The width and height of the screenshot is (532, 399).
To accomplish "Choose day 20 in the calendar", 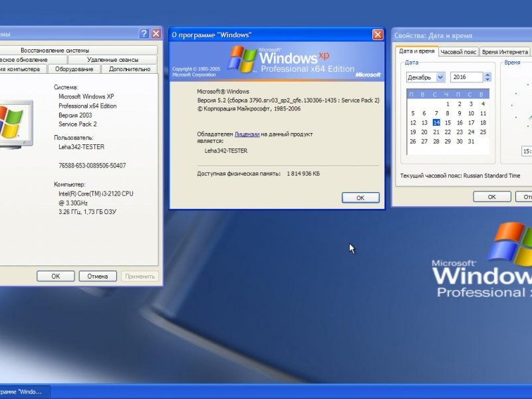I will 424,132.
